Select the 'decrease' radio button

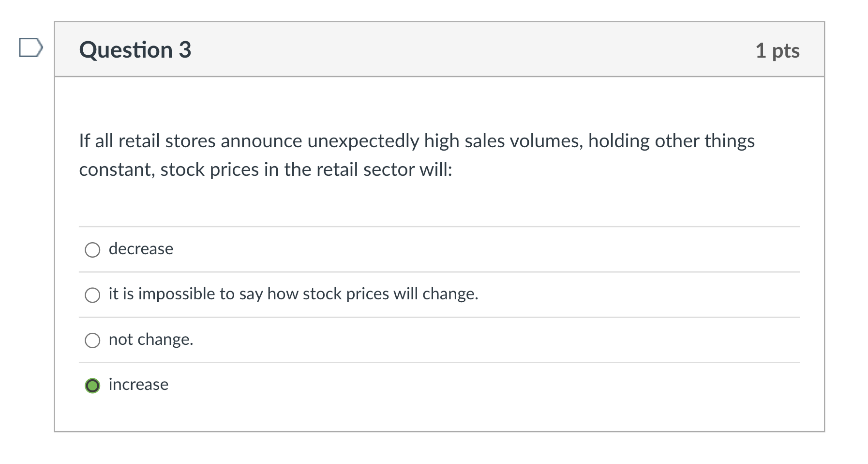(x=92, y=250)
